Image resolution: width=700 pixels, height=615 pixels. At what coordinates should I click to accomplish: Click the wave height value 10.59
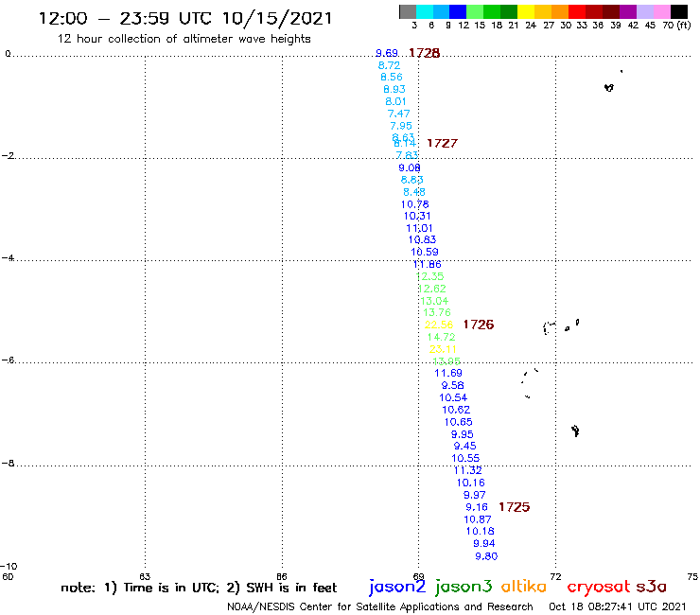pos(425,252)
